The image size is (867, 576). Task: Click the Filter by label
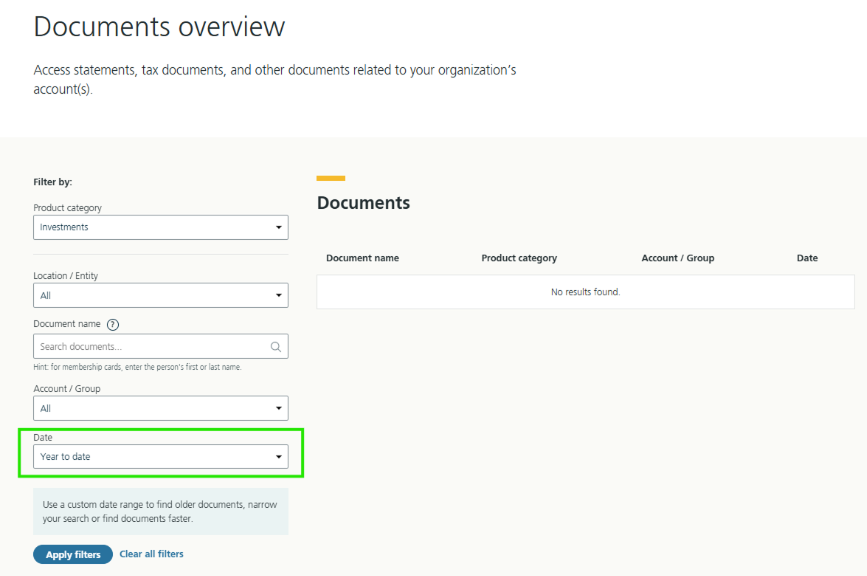click(53, 182)
